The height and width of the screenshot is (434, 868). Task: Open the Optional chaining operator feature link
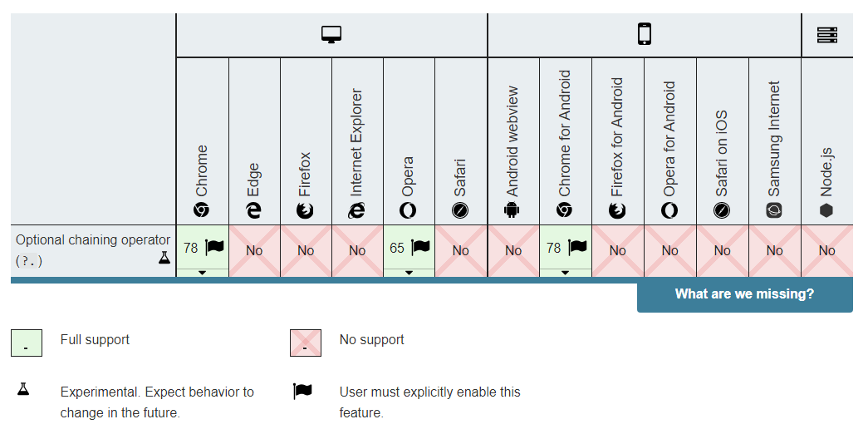click(93, 240)
